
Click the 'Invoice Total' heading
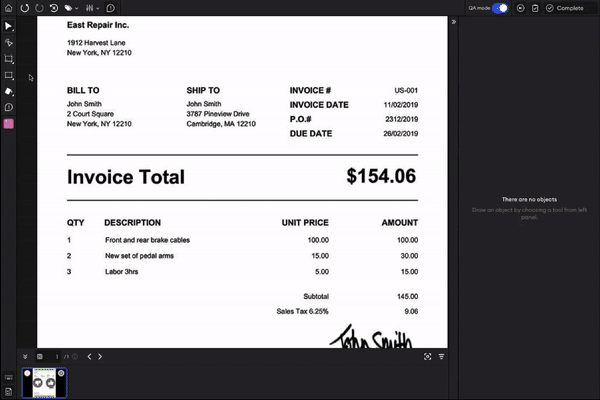(x=126, y=177)
